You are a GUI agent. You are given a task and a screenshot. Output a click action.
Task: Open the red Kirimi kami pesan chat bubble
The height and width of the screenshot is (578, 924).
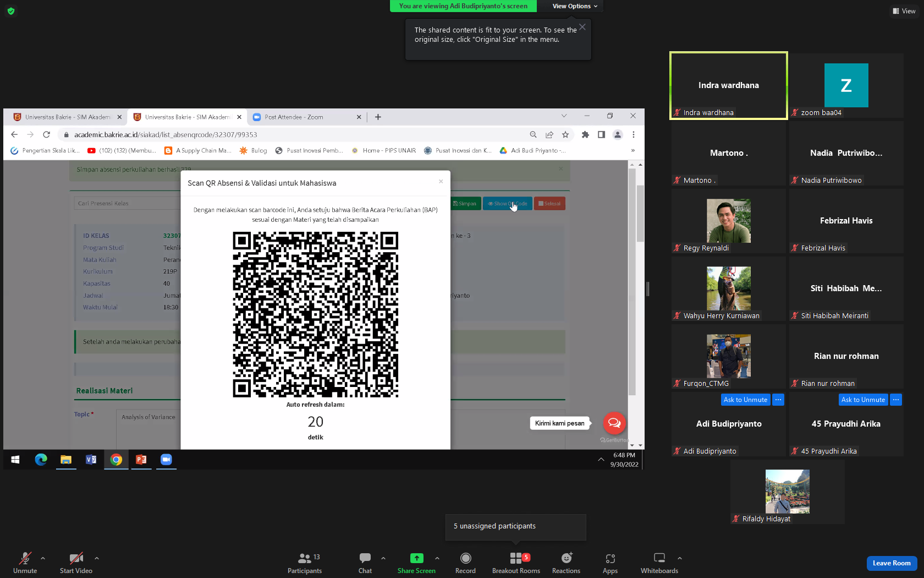click(x=614, y=423)
